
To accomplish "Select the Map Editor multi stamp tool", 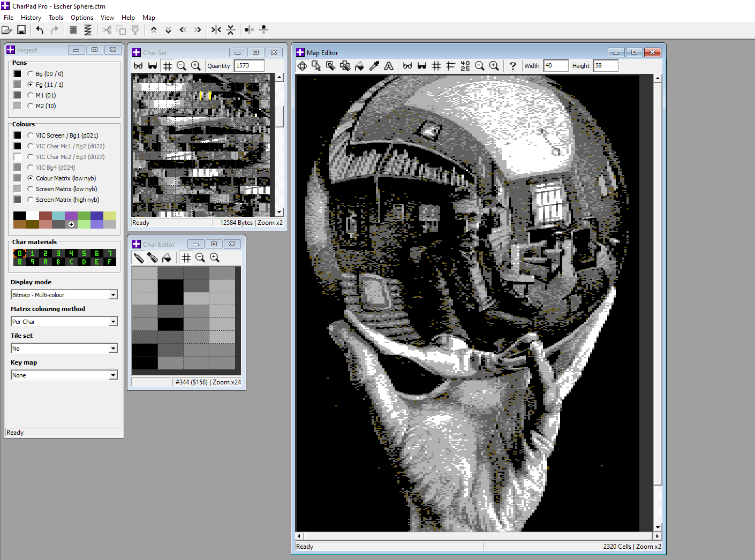I will click(345, 66).
